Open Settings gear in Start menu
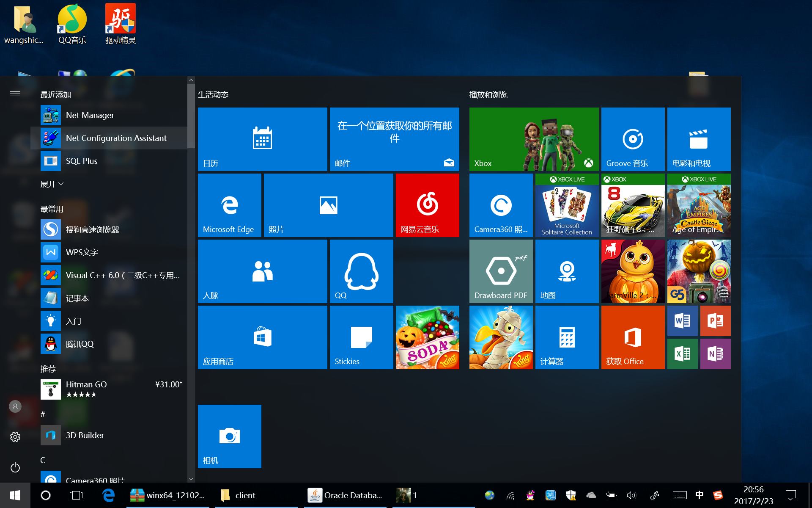 tap(15, 437)
